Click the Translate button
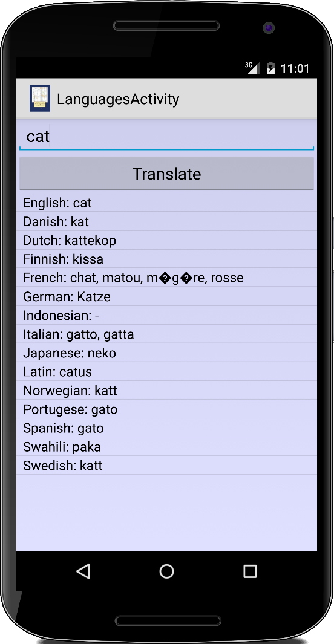The width and height of the screenshot is (334, 644). click(166, 174)
